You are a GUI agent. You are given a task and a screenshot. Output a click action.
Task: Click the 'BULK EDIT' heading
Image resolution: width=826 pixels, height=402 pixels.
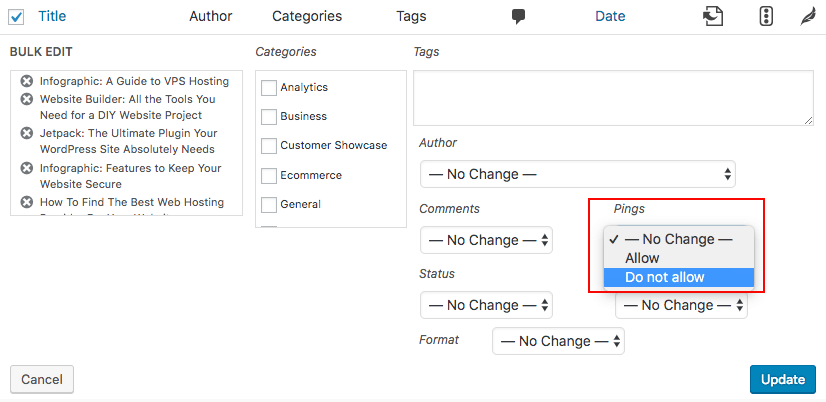tap(41, 52)
